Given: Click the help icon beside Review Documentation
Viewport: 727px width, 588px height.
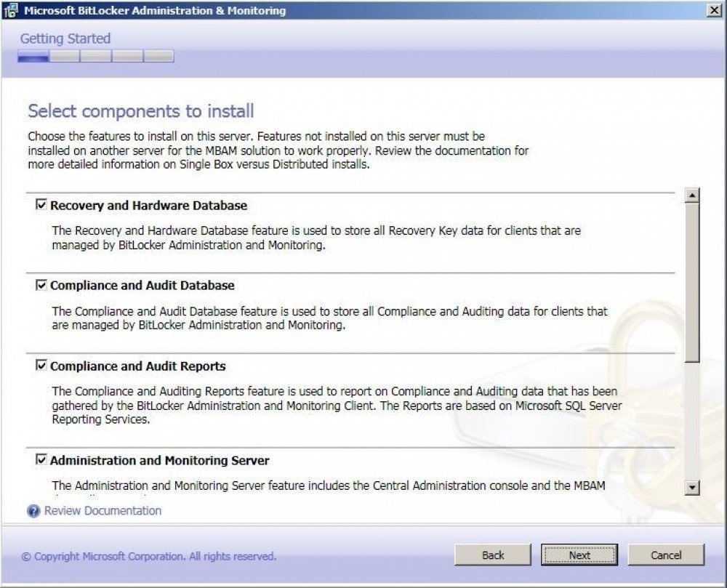Looking at the screenshot, I should pos(33,511).
